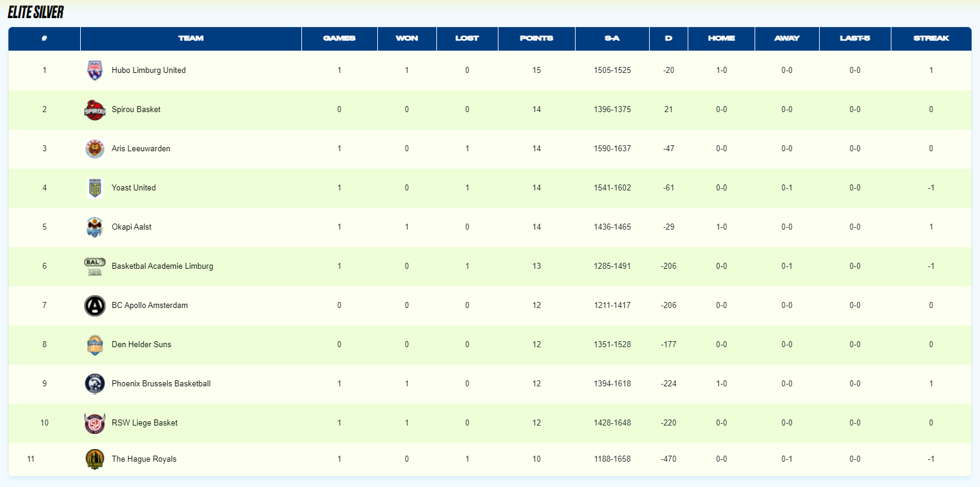Open Phoenix Brussels Basketball team link
This screenshot has height=487, width=980.
click(x=161, y=384)
